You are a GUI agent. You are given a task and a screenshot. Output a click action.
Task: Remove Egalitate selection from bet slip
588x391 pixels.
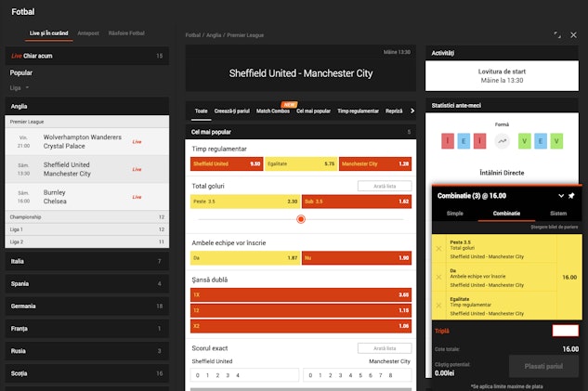[x=439, y=306]
